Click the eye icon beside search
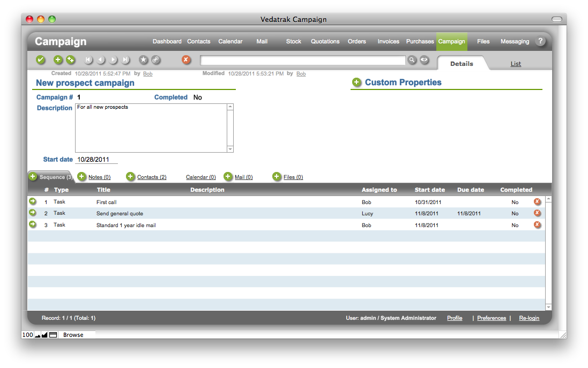The height and width of the screenshot is (368, 588). [424, 59]
